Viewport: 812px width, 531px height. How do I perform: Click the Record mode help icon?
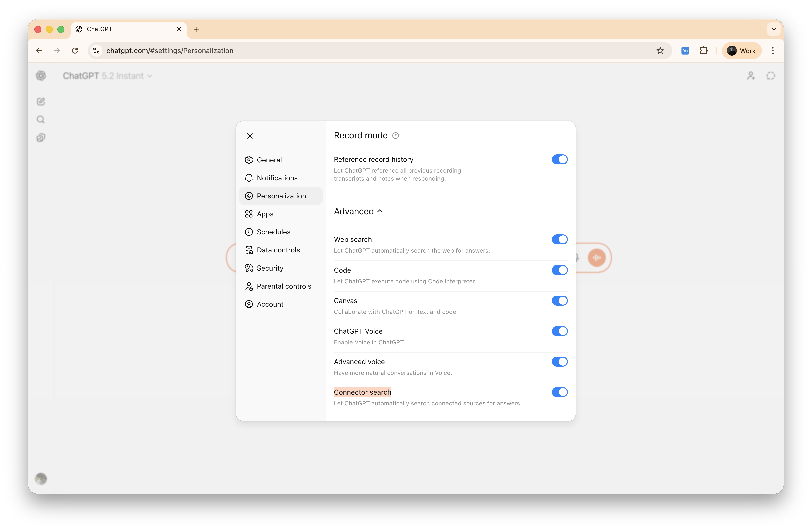coord(395,135)
